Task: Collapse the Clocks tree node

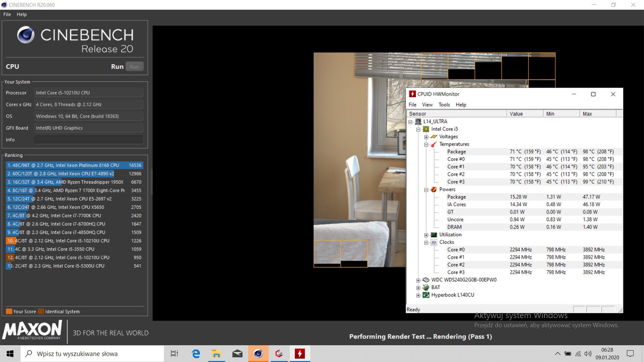Action: pos(426,242)
